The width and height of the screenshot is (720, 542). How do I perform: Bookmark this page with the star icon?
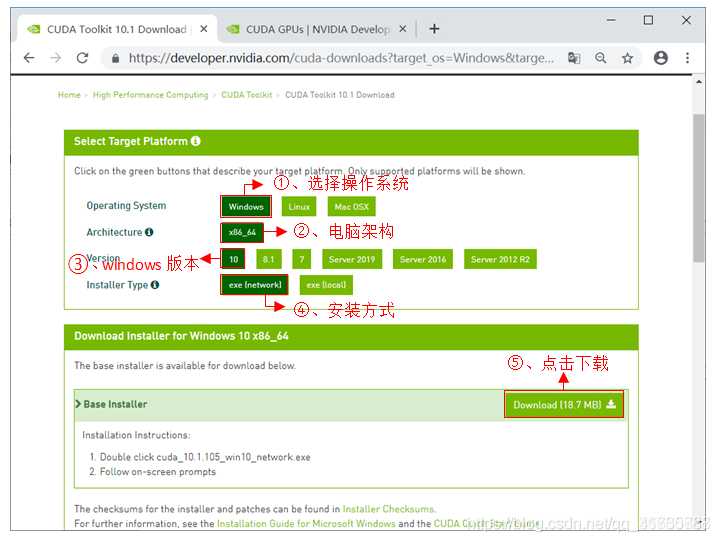point(627,58)
